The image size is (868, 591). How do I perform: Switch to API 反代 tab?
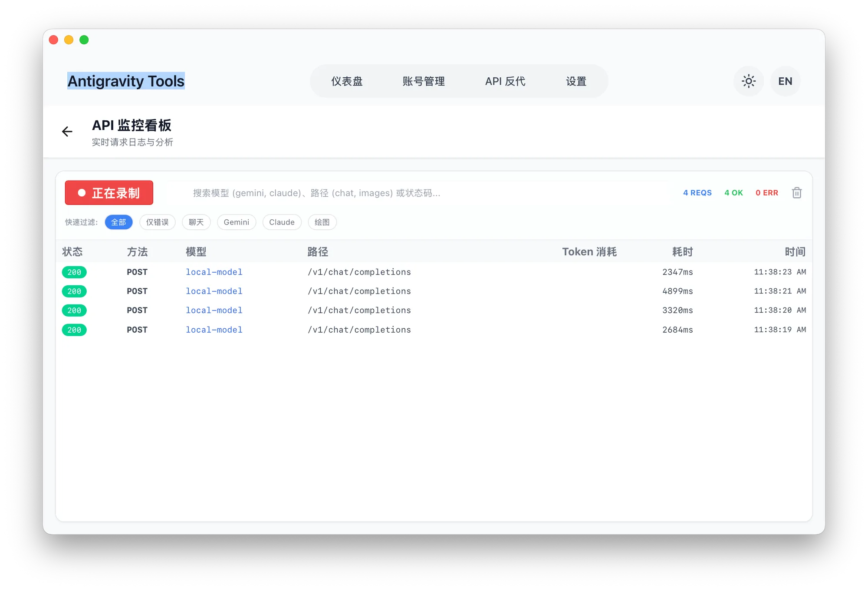coord(505,81)
